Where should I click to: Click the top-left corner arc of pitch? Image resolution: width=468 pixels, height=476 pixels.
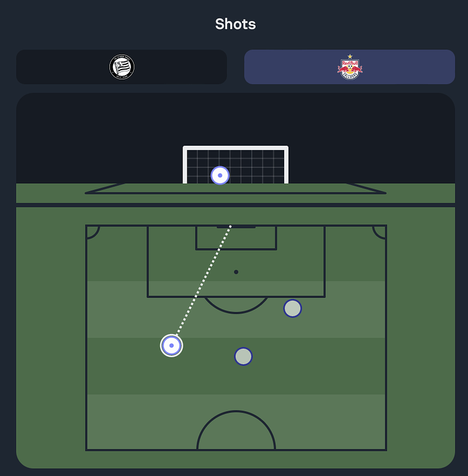pos(93,233)
